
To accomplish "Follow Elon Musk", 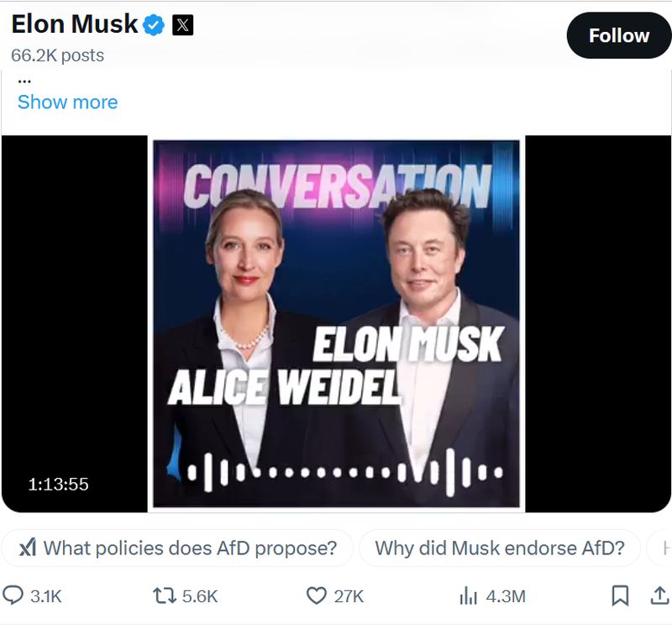I will [619, 35].
